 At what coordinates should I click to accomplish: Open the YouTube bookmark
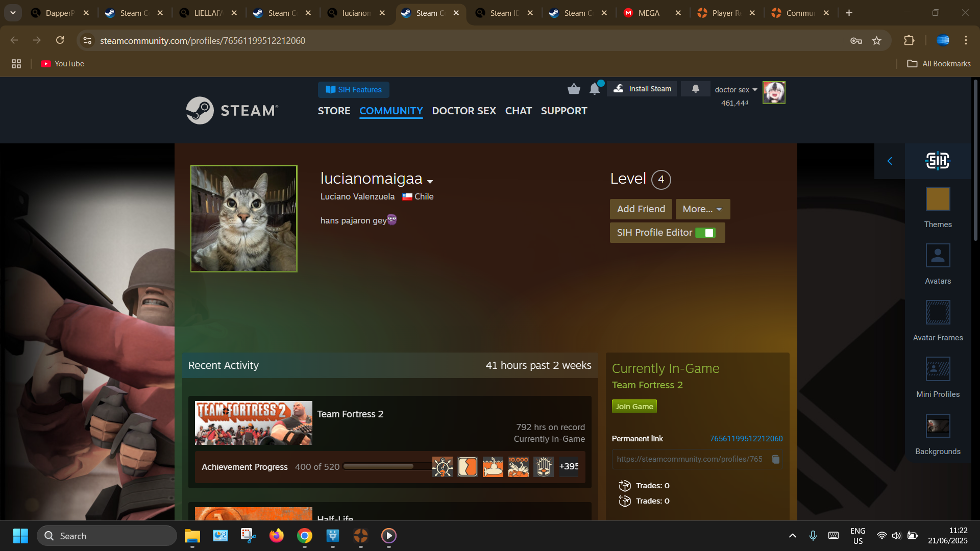(63, 64)
